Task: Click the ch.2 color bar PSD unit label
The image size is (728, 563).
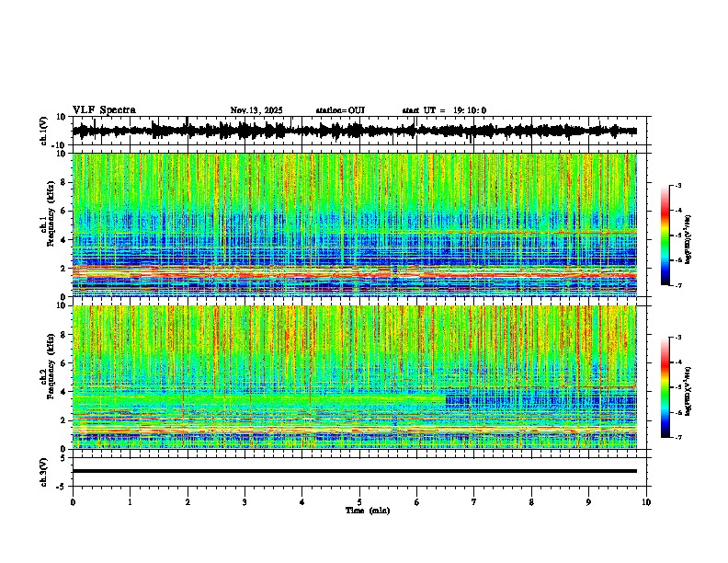Action: point(688,391)
